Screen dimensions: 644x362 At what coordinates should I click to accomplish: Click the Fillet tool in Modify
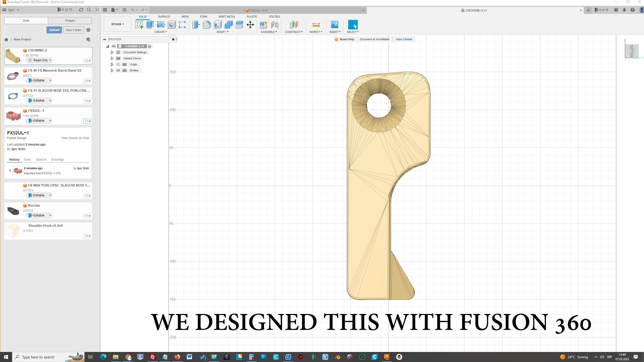pos(207,25)
